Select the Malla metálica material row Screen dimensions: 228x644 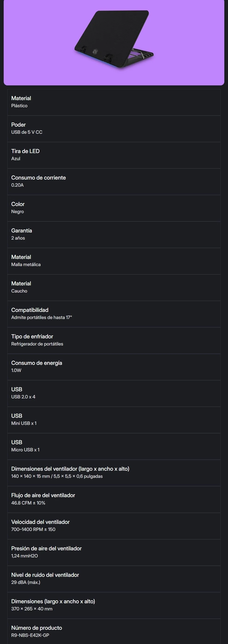pyautogui.click(x=114, y=261)
